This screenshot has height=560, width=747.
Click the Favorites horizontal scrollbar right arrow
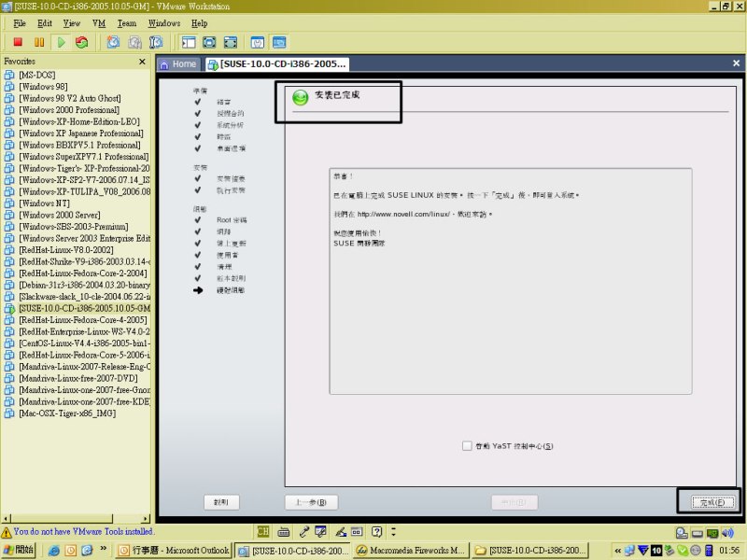click(146, 519)
